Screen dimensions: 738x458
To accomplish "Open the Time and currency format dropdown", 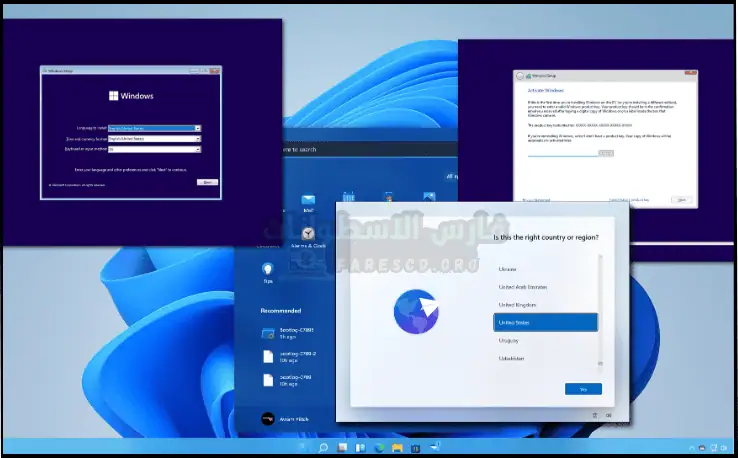I will point(198,138).
